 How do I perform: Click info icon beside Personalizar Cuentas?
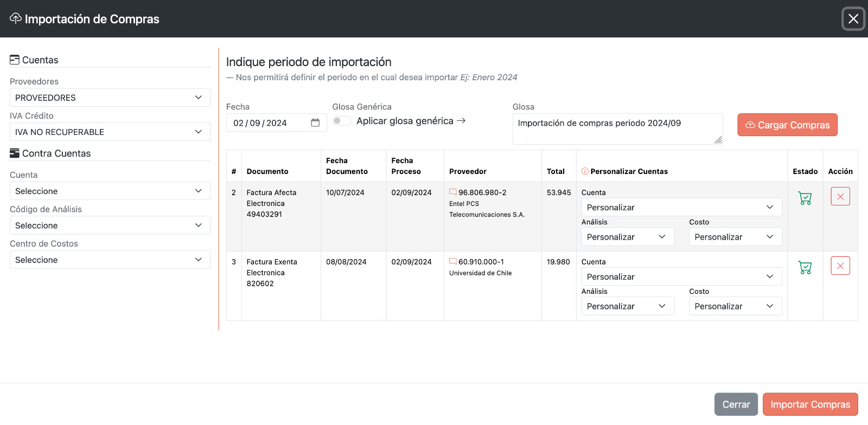[585, 171]
